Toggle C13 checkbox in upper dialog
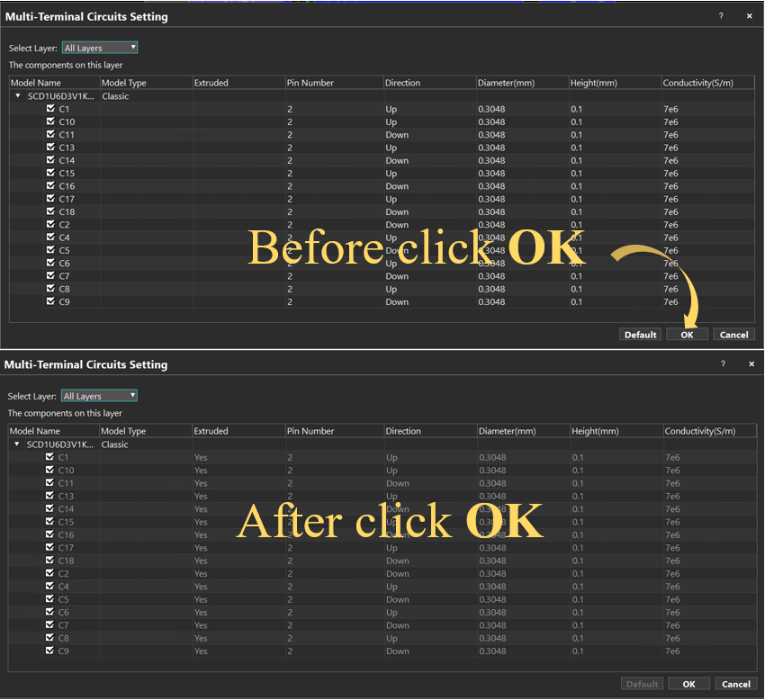This screenshot has height=700, width=765. (x=50, y=147)
